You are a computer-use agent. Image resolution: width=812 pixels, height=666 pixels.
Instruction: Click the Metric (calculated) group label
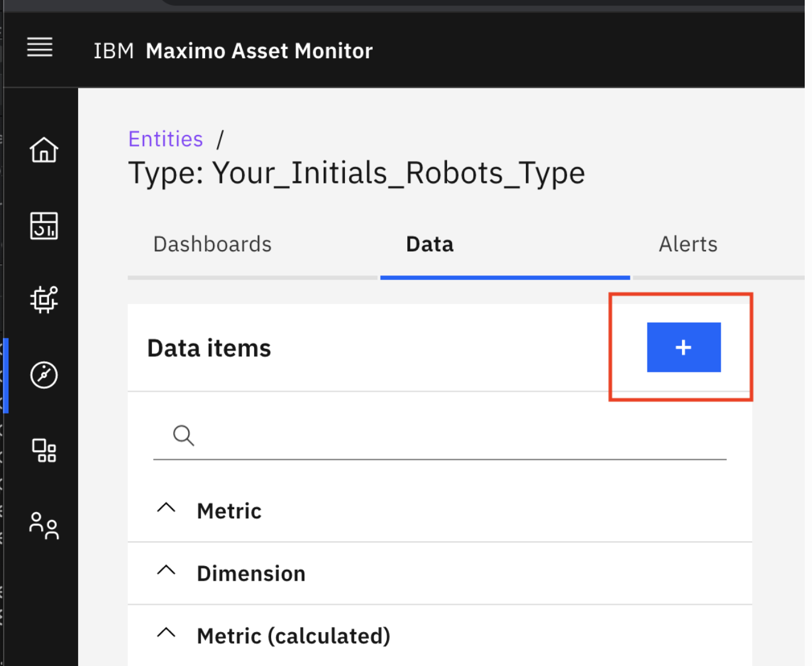[x=293, y=636]
